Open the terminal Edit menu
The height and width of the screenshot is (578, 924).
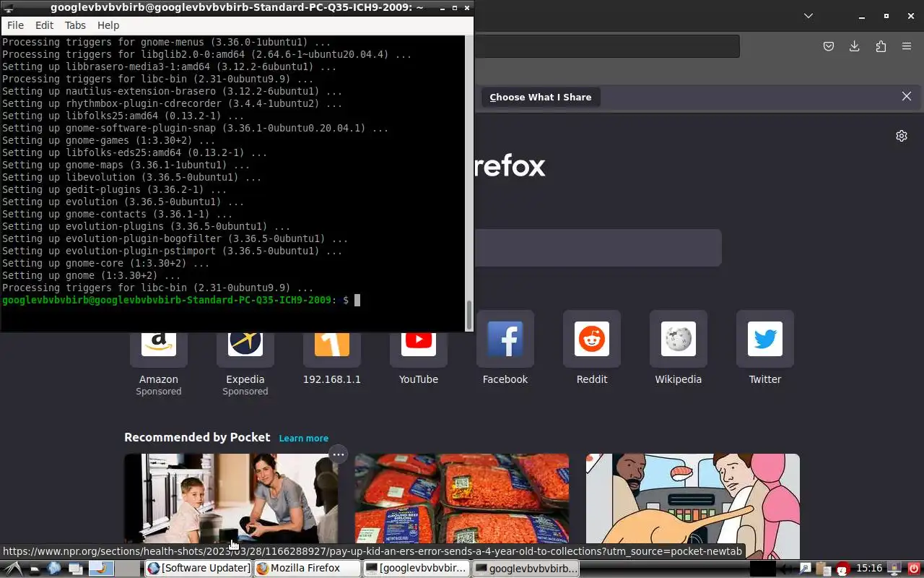point(45,25)
